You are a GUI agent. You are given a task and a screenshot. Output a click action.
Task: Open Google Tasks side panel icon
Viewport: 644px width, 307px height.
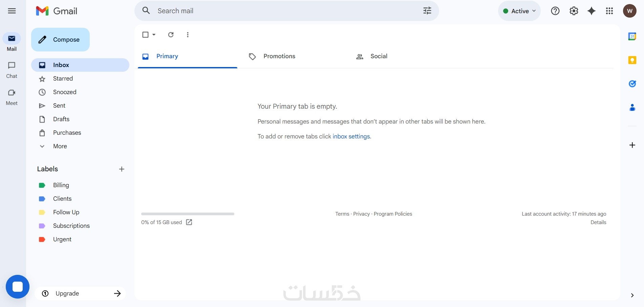pos(632,84)
